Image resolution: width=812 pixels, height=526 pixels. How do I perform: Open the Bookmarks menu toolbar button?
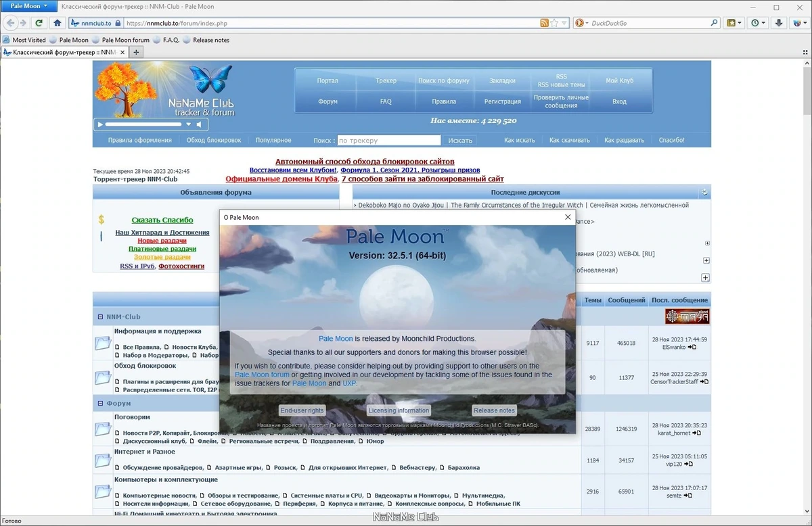[734, 23]
